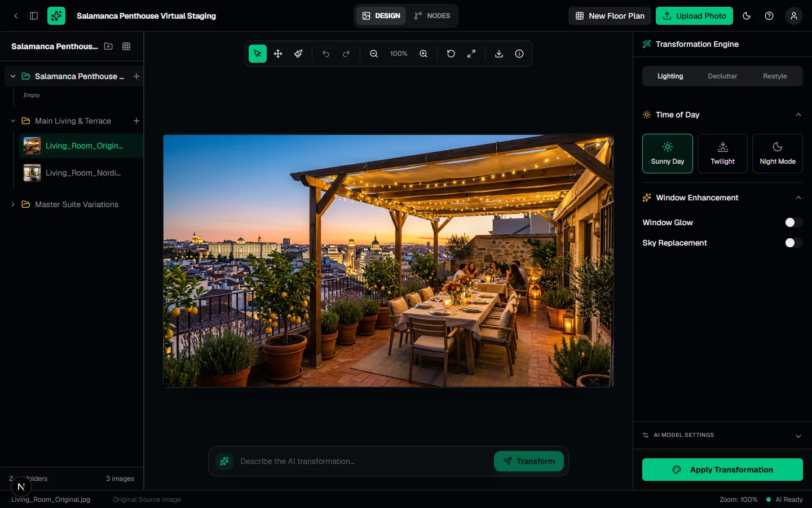Viewport: 812px width, 508px height.
Task: Create a new folder in project
Action: click(x=108, y=46)
